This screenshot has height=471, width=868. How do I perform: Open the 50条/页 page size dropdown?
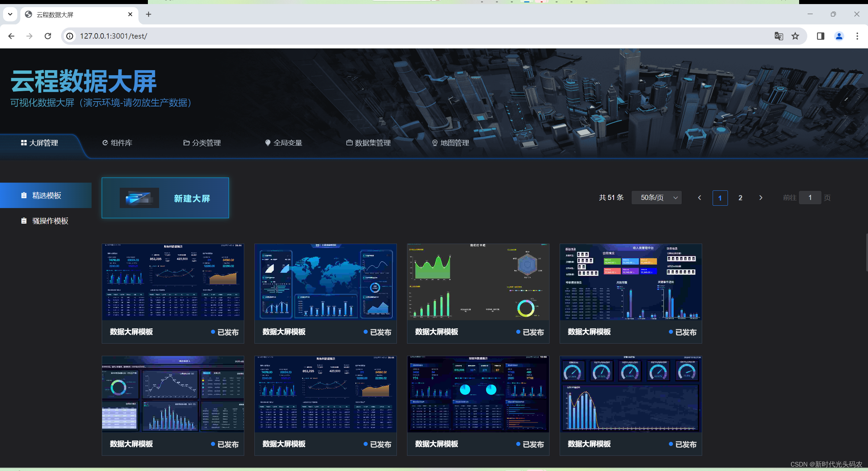(657, 198)
